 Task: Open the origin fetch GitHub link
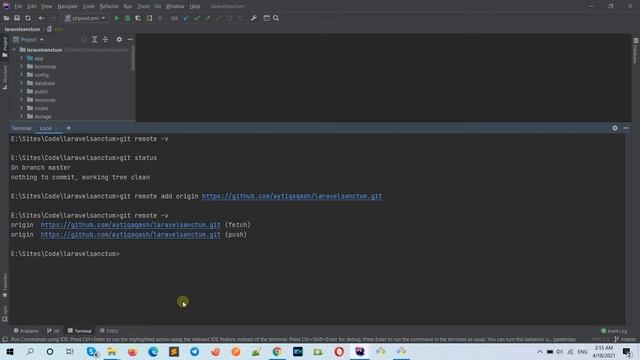pyautogui.click(x=130, y=225)
